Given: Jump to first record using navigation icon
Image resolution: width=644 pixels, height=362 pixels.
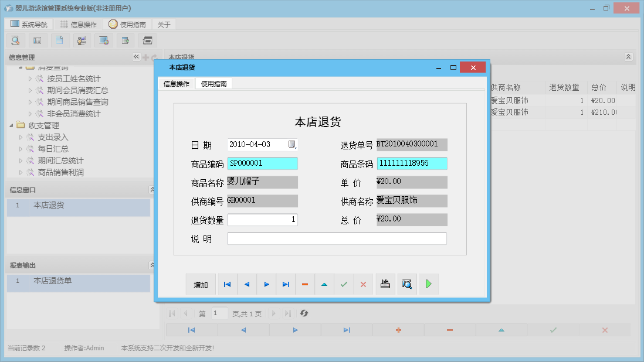Looking at the screenshot, I should pos(228,284).
